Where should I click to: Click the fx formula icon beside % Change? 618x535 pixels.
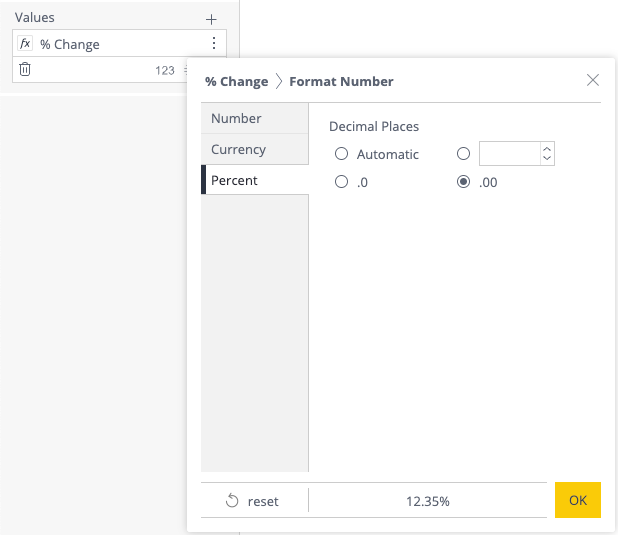click(25, 44)
